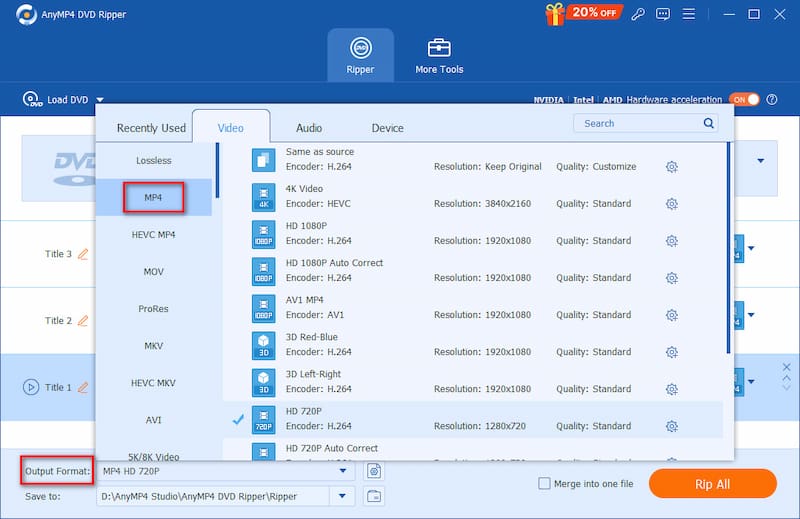Click the Load DVD disc icon
Screen dimensions: 800x519
32,99
